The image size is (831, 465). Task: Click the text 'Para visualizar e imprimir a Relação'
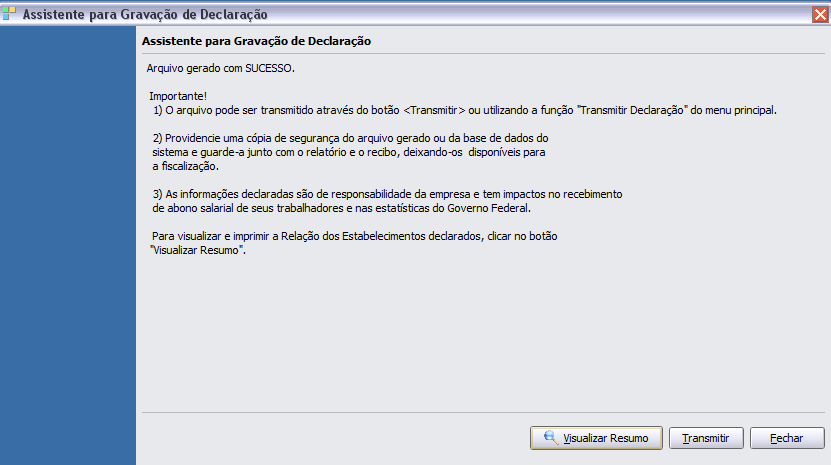pos(355,236)
